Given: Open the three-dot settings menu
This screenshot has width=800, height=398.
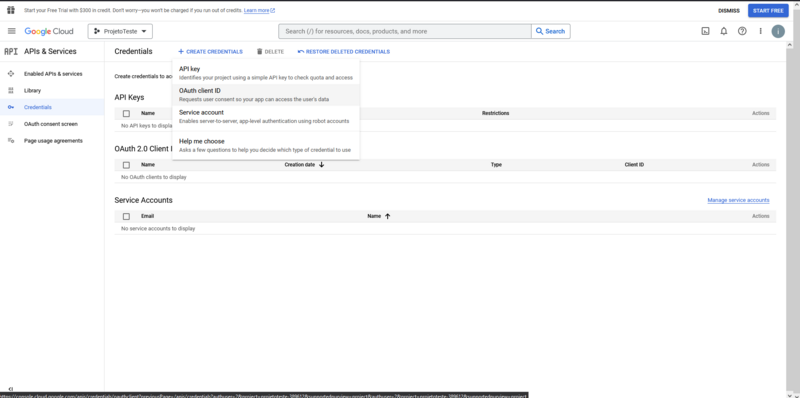Looking at the screenshot, I should point(760,31).
